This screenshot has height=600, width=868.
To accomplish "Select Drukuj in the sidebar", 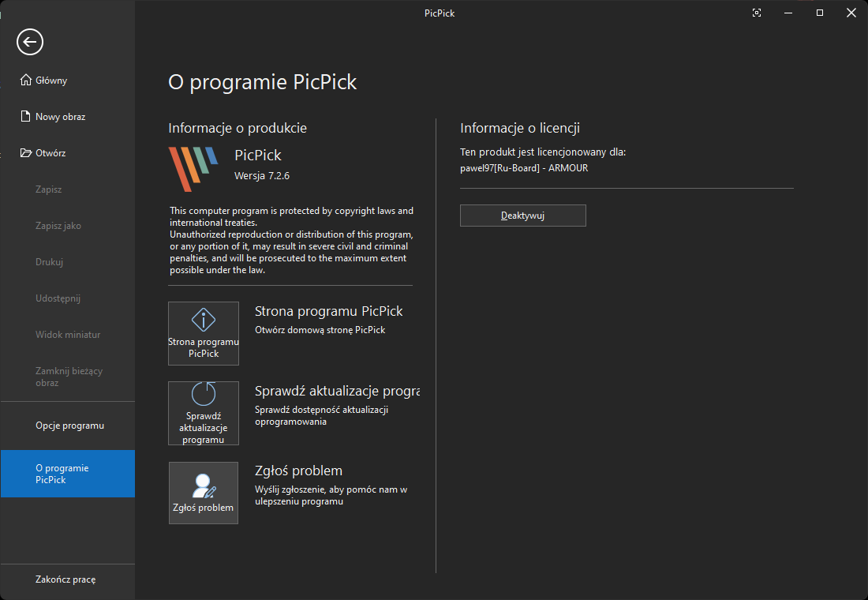I will point(68,262).
